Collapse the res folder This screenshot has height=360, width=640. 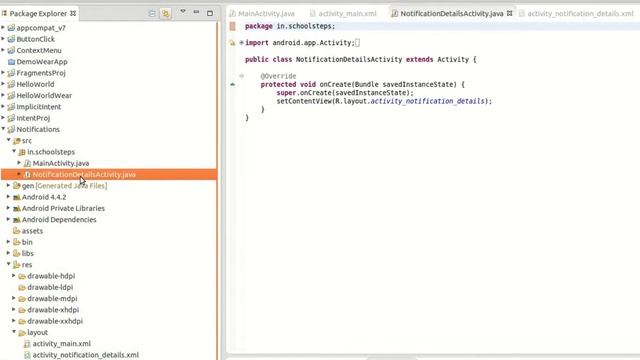(x=9, y=264)
